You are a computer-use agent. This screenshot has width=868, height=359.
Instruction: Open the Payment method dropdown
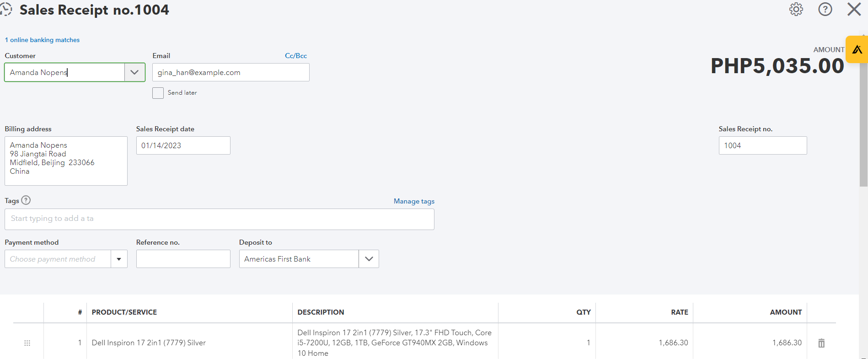pyautogui.click(x=119, y=259)
